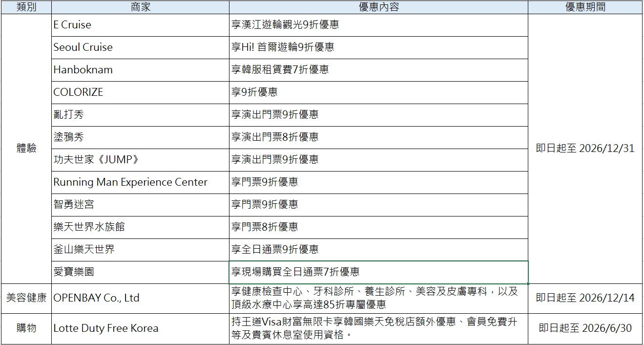Screen dimensions: 644x345
Task: Select the 愛寶樂園 merchant cell
Action: coord(140,272)
